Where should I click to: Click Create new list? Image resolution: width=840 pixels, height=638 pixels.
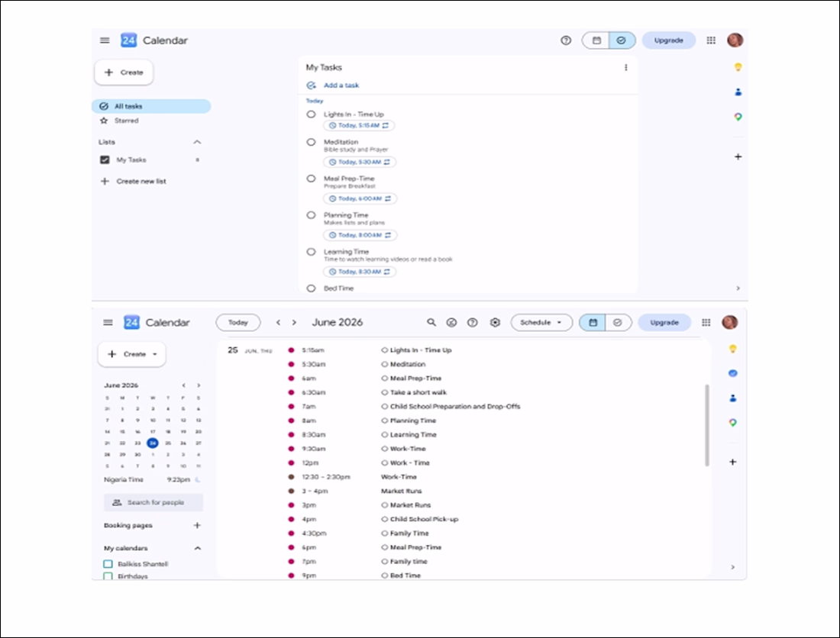[134, 182]
